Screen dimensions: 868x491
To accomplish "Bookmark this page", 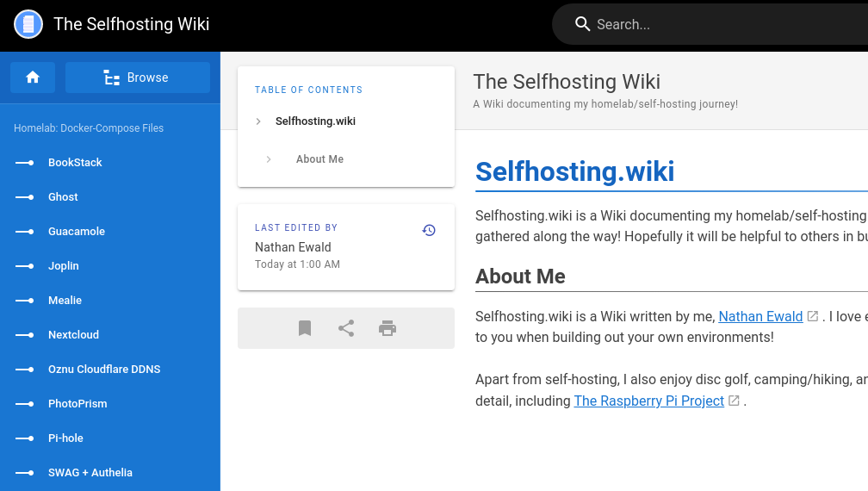I will [x=305, y=328].
